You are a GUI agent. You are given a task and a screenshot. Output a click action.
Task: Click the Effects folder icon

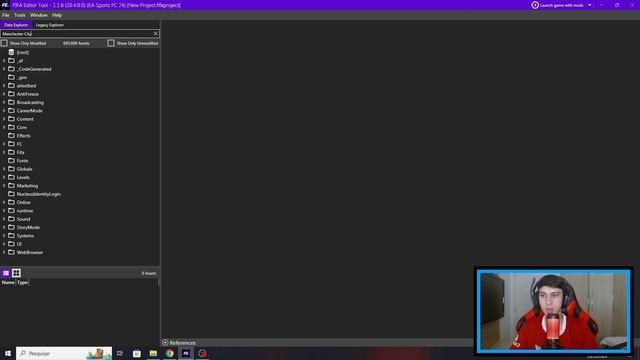click(11, 136)
